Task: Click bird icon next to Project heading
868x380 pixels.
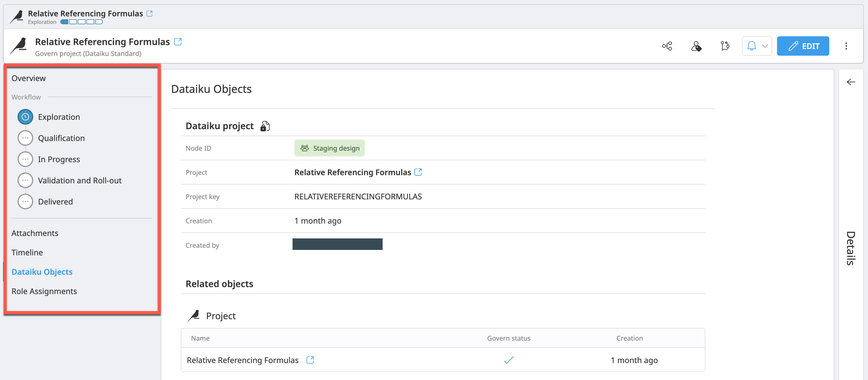Action: (x=194, y=316)
